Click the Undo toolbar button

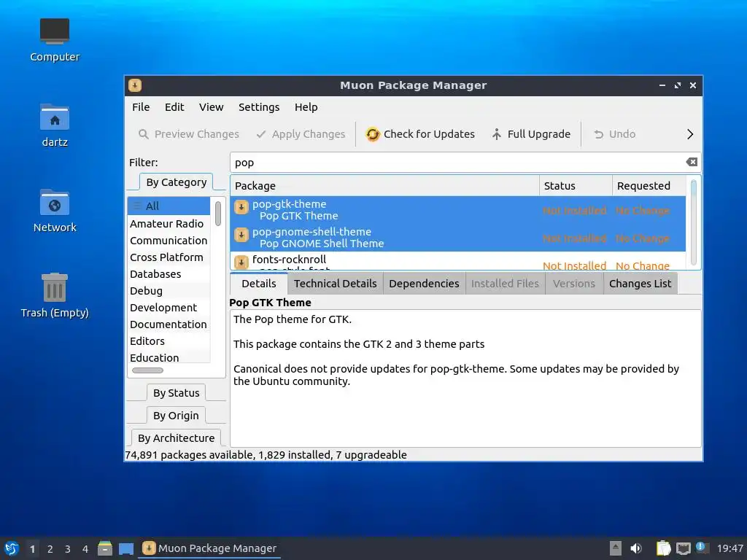tap(614, 134)
